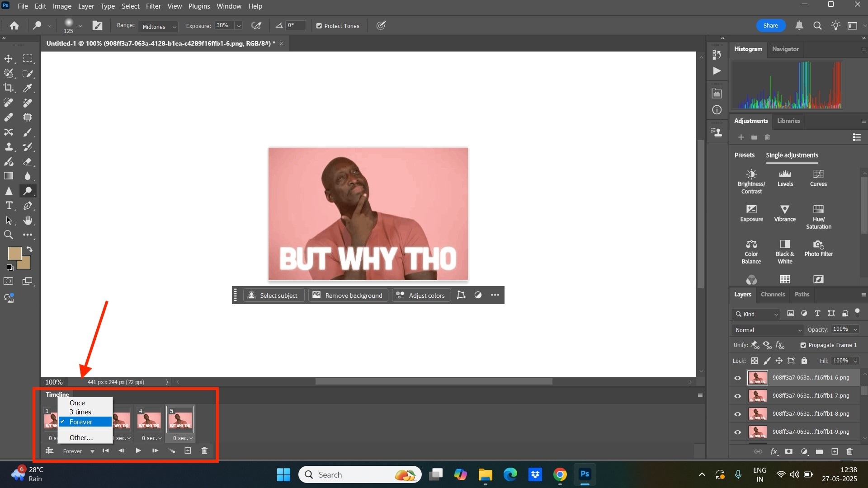Click the foreground color swatch

point(14,253)
